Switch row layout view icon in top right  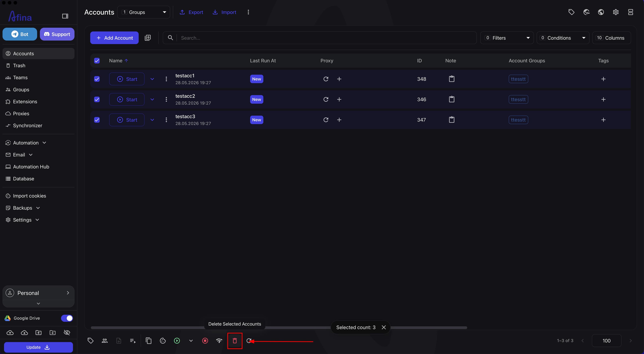[x=631, y=12]
